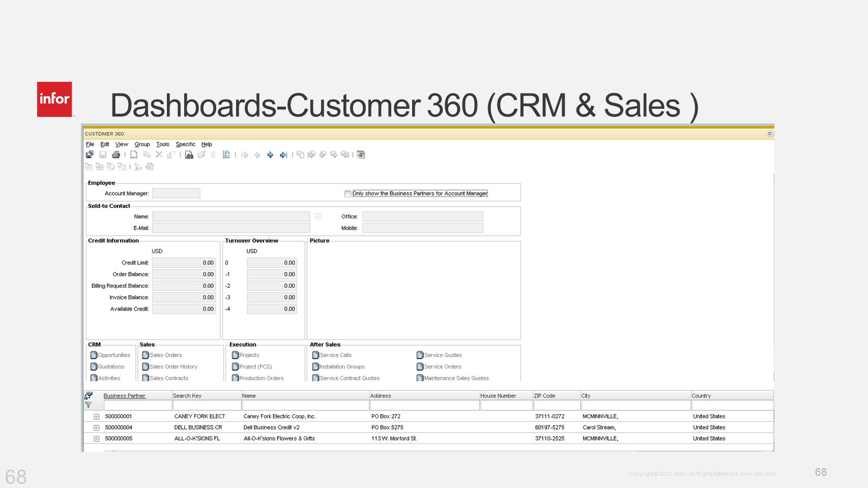Click the Save disk icon

103,155
